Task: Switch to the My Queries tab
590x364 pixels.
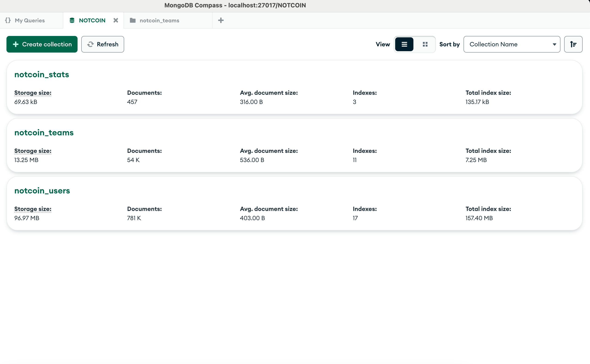Action: click(x=30, y=21)
